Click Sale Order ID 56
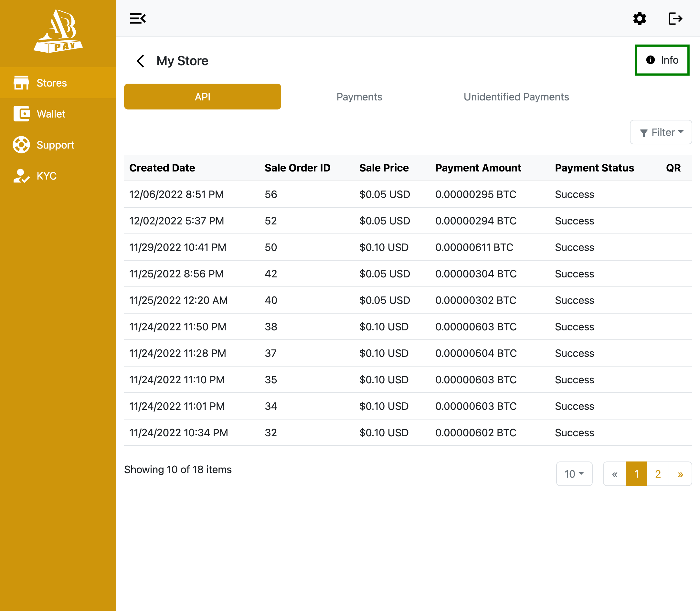Viewport: 700px width, 611px height. tap(271, 194)
